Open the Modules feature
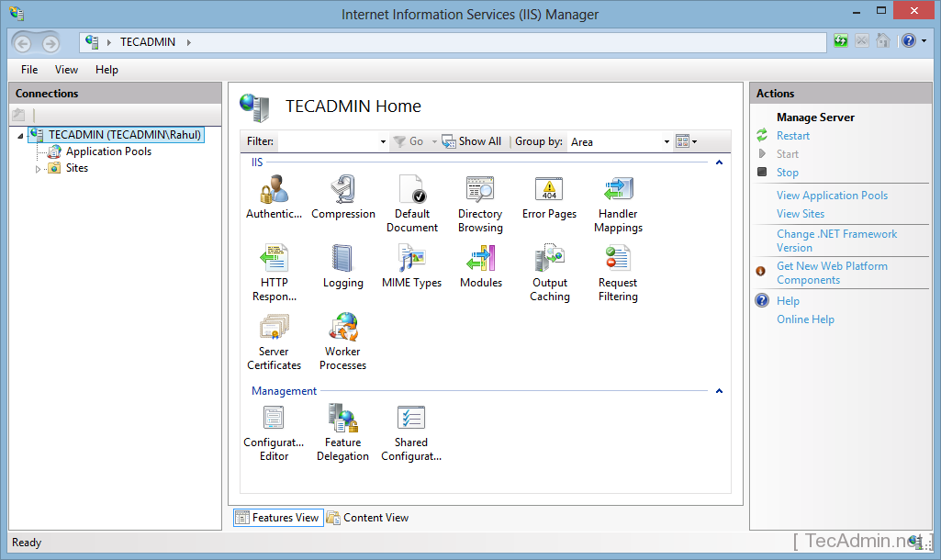The image size is (941, 560). [481, 266]
